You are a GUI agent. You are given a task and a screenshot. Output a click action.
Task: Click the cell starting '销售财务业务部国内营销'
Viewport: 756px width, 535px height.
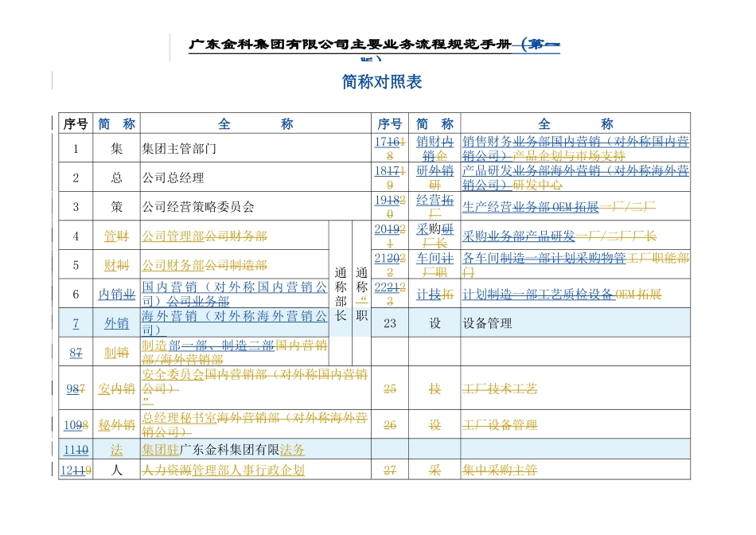(575, 149)
